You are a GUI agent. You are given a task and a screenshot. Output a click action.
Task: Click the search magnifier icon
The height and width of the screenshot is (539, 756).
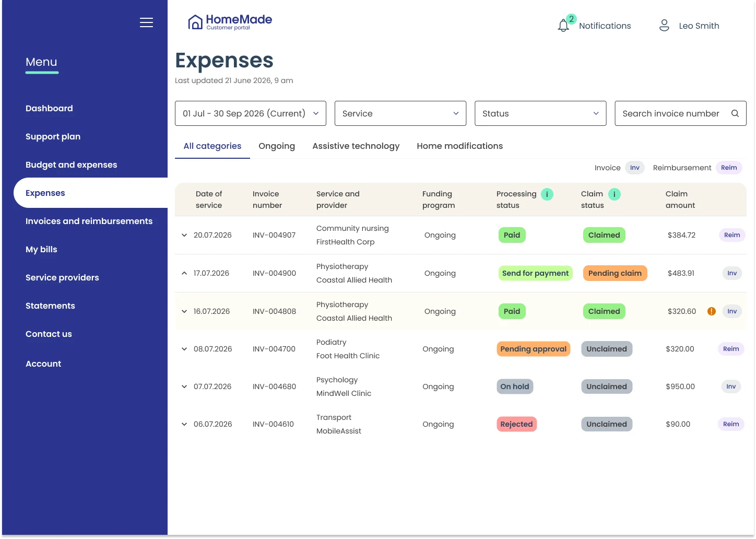click(x=735, y=113)
